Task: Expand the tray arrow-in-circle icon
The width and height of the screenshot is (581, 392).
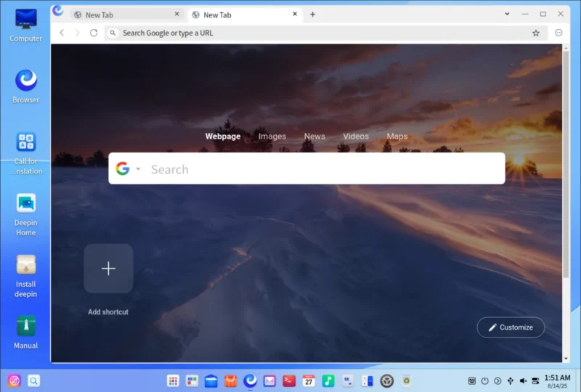Action: pos(497,380)
